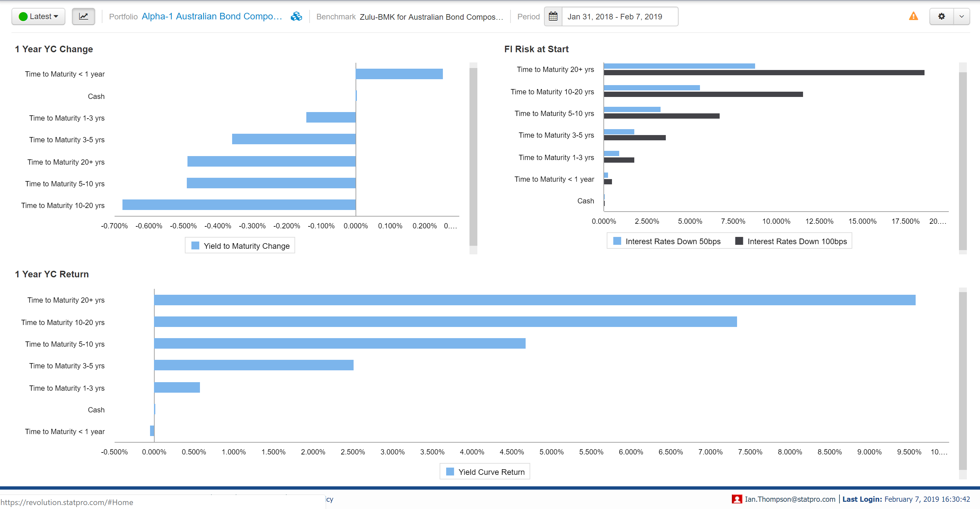Click the Time to Maturity 20+ yrs return bar

[x=534, y=300]
